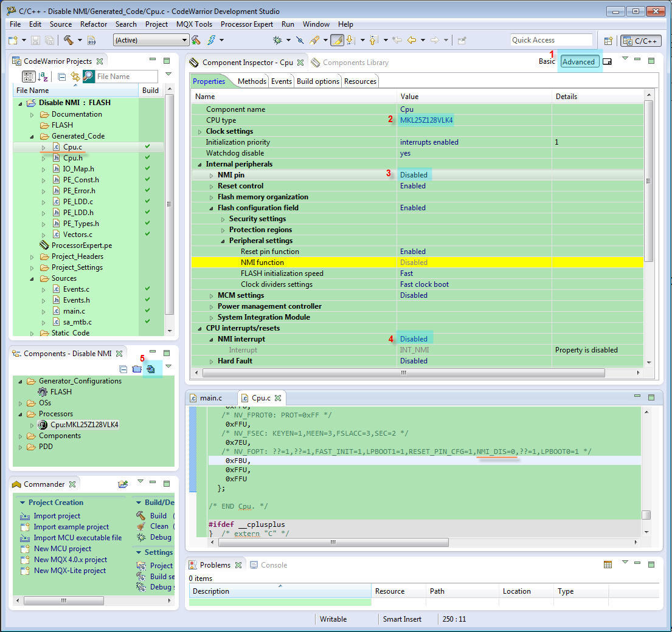Select Vectors.c in the project tree
This screenshot has height=632, width=672.
[78, 234]
